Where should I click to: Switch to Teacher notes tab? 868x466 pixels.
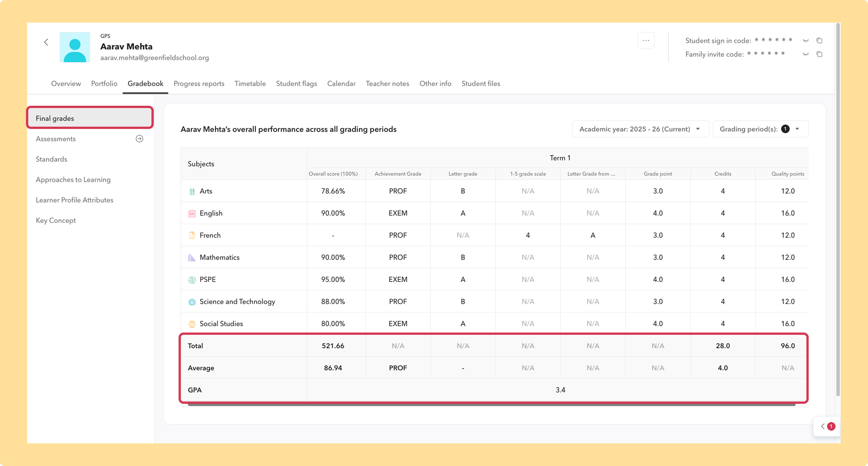pos(388,84)
